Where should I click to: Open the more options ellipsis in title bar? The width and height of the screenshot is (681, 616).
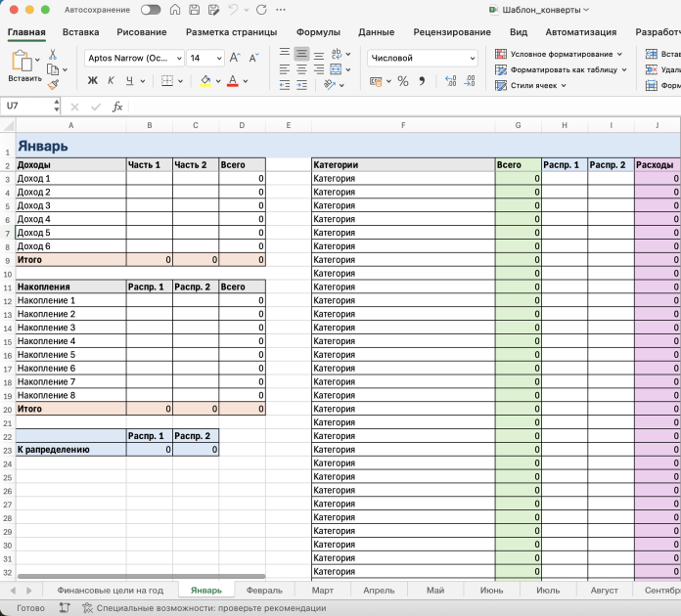pyautogui.click(x=281, y=10)
